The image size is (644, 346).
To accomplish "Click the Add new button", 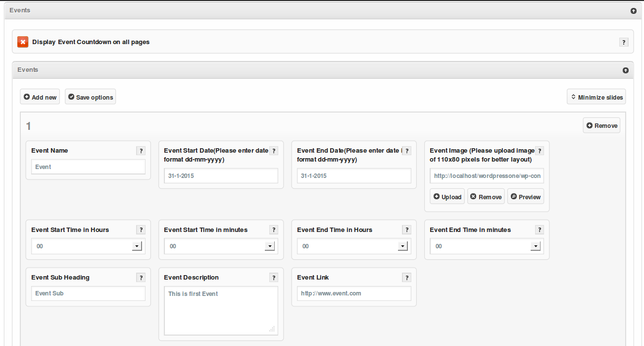I will point(40,97).
